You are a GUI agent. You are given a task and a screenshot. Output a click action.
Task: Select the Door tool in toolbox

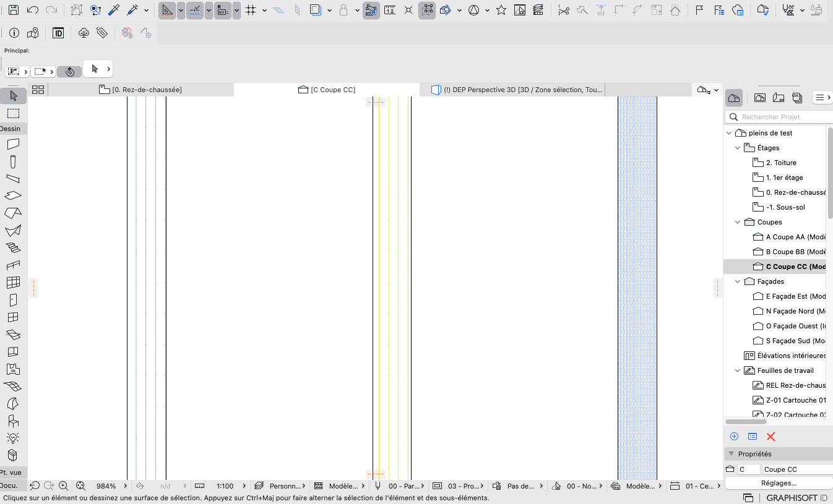point(13,300)
